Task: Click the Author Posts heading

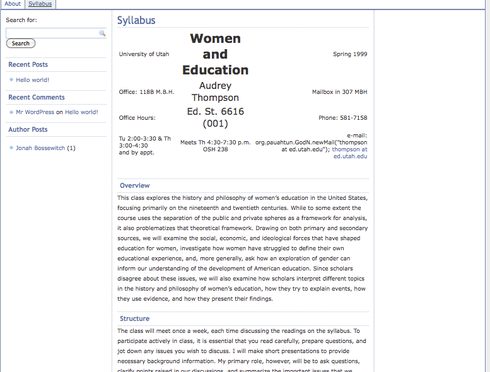Action: (x=28, y=129)
